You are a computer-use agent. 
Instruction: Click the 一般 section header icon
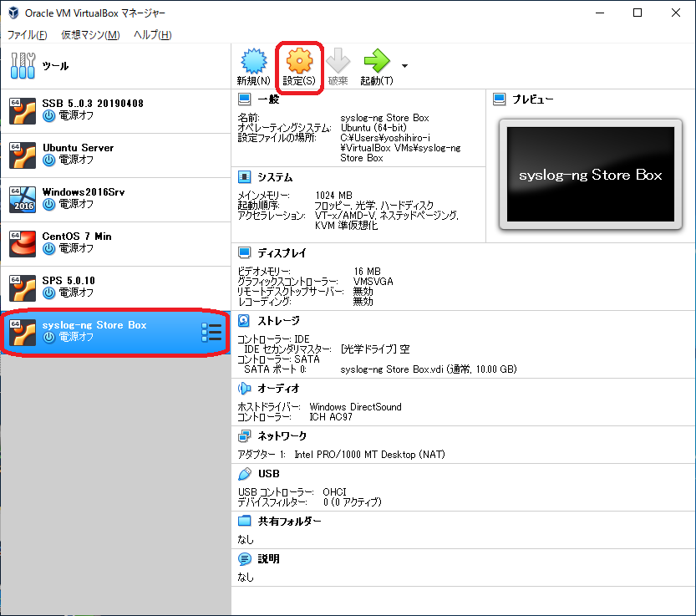(245, 99)
